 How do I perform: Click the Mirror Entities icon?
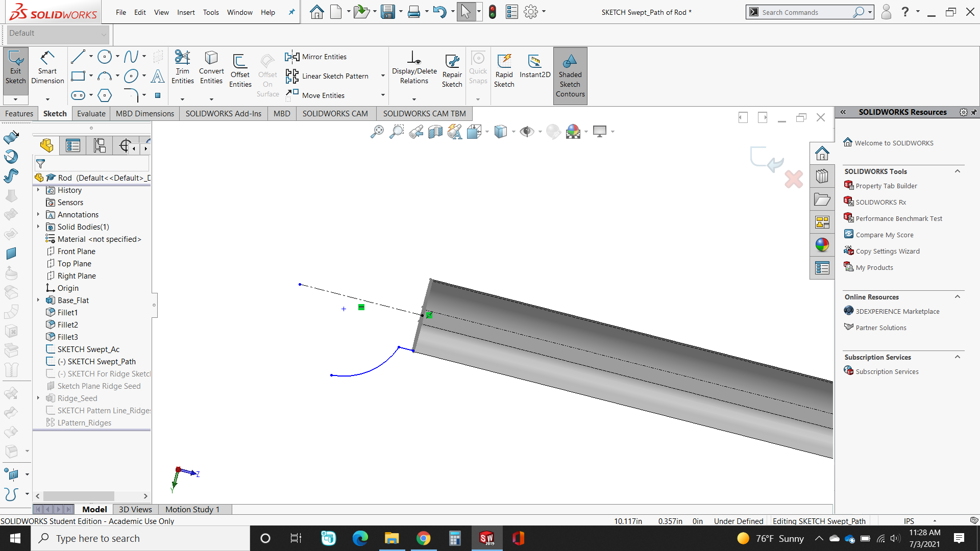coord(292,57)
